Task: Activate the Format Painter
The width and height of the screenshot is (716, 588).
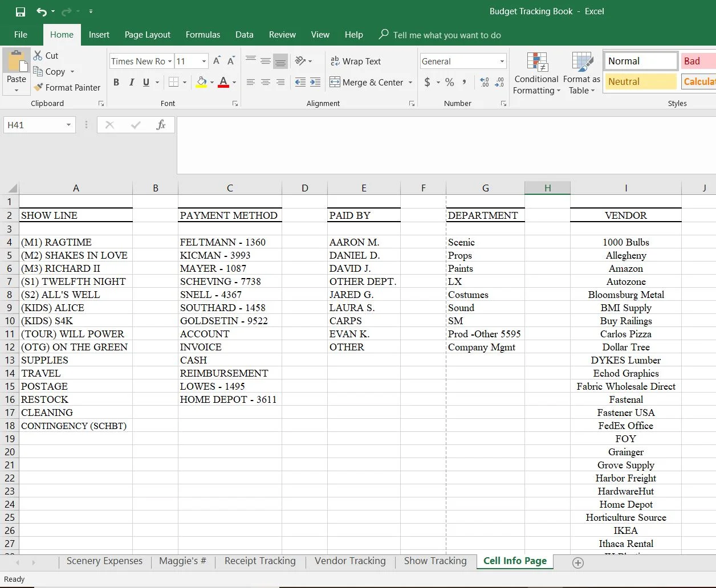Action: [x=67, y=87]
